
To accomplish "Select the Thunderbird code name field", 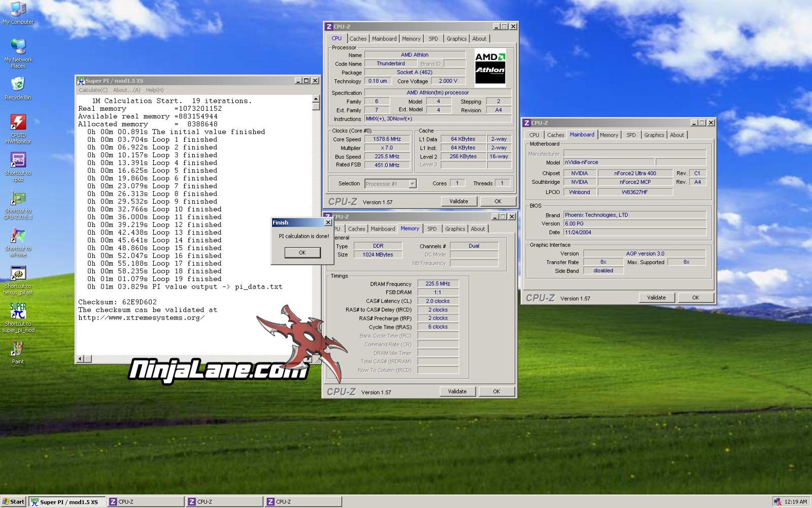I will coord(391,63).
